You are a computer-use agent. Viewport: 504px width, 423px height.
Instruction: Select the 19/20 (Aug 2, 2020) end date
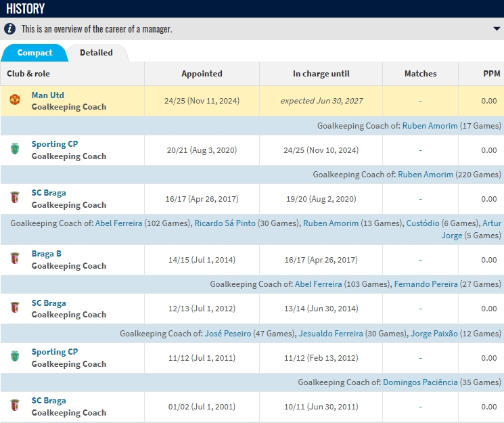321,199
